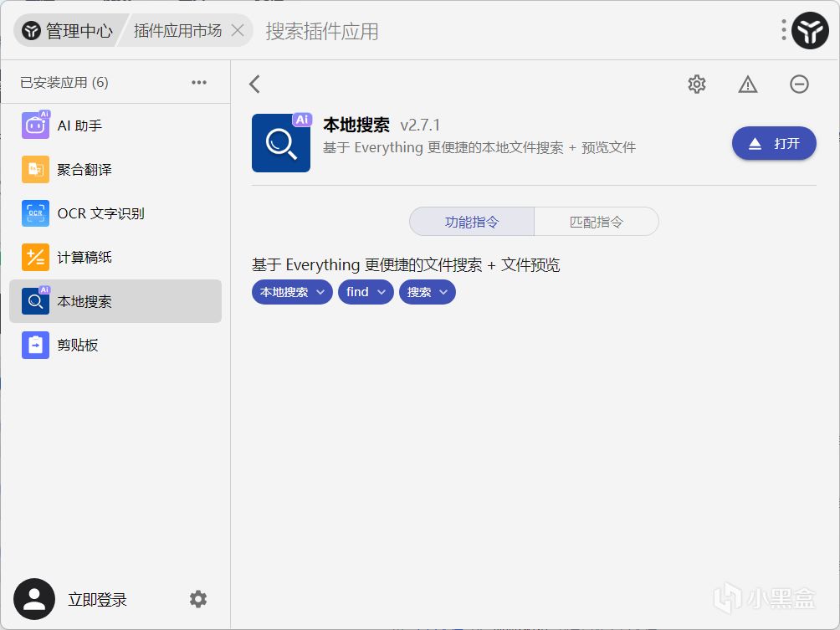The height and width of the screenshot is (630, 840).
Task: Select the 计算稿纸 list label
Action: 85,258
